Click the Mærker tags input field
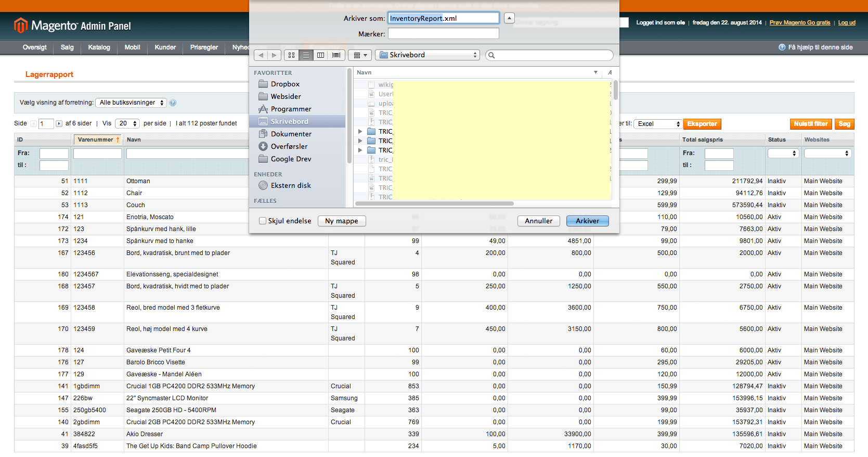The image size is (868, 457). (443, 34)
